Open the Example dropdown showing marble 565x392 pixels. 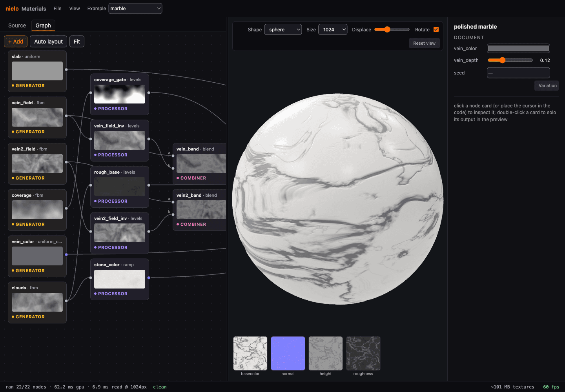135,8
